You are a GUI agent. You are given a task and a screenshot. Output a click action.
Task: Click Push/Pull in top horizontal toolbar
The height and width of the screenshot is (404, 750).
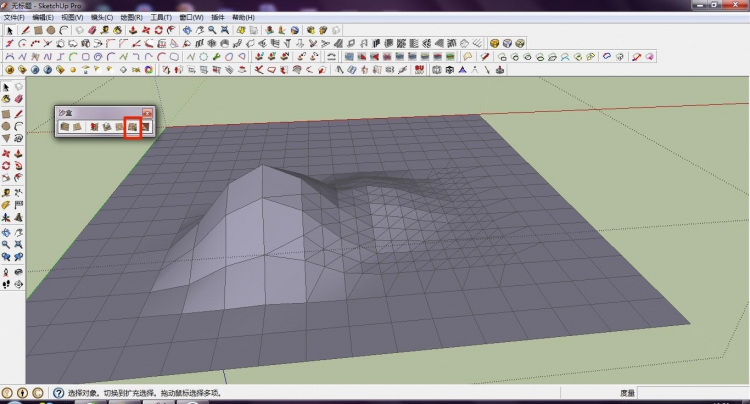pyautogui.click(x=133, y=30)
